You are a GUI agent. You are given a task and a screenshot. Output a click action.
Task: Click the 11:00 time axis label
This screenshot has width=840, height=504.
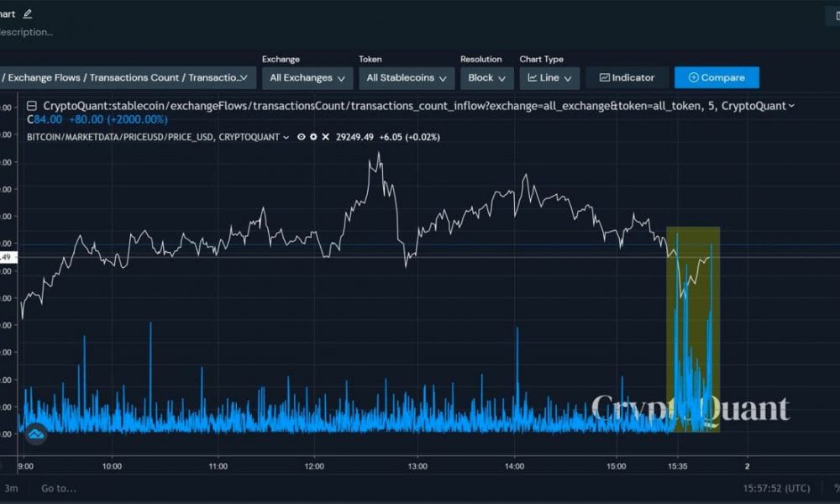218,466
